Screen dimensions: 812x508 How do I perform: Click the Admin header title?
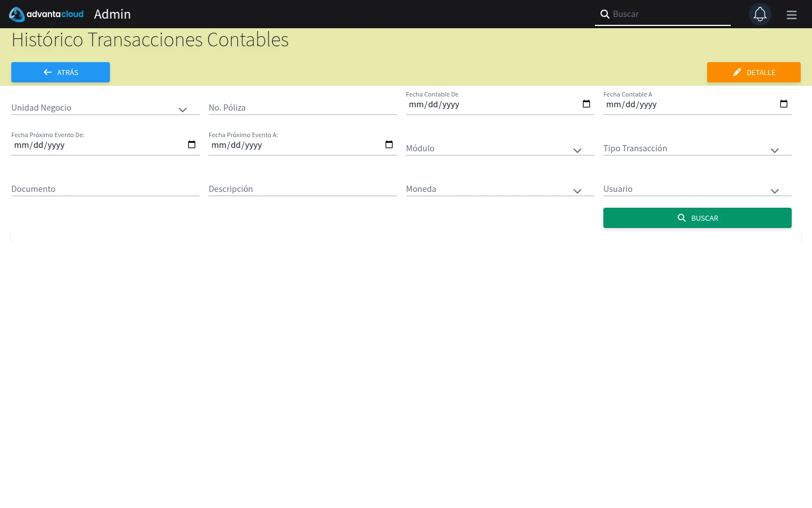[x=112, y=14]
